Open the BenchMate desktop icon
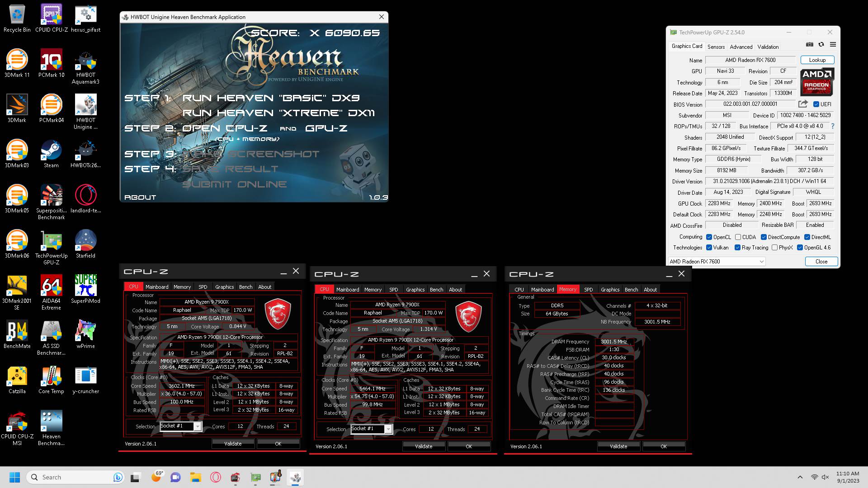Screen dimensions: 868x488 click(17, 335)
